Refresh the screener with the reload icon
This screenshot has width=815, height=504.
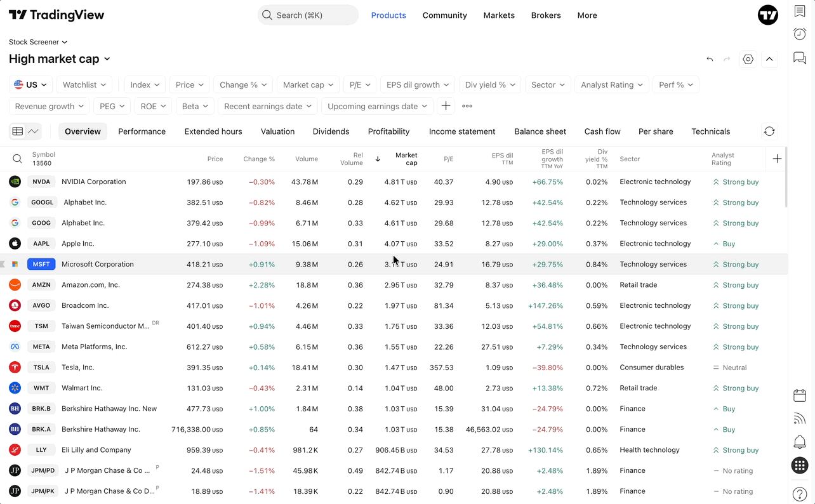click(769, 131)
